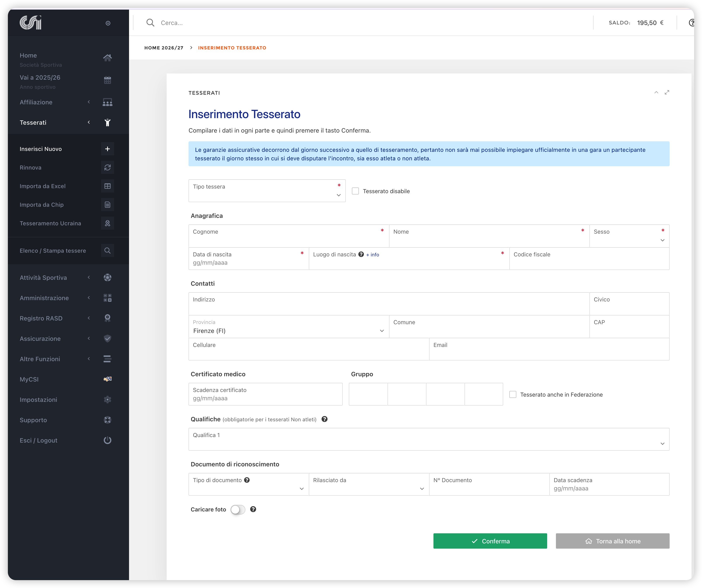702x588 pixels.
Task: Open the Rilasciato da dropdown
Action: (x=369, y=484)
